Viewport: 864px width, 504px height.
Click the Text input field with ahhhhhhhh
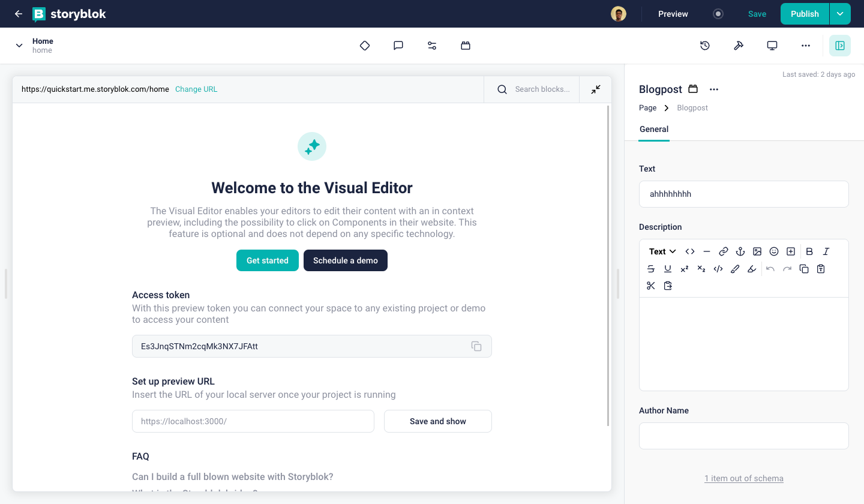(x=744, y=194)
